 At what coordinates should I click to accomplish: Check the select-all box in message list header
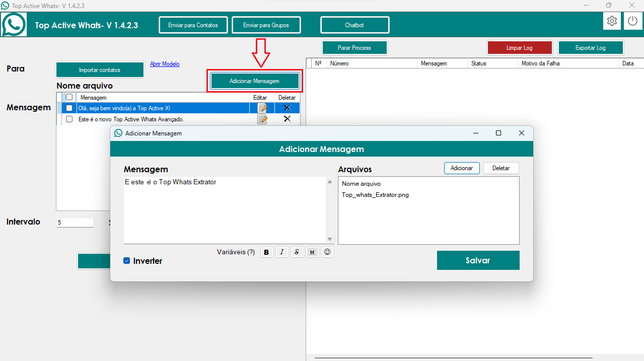[69, 97]
